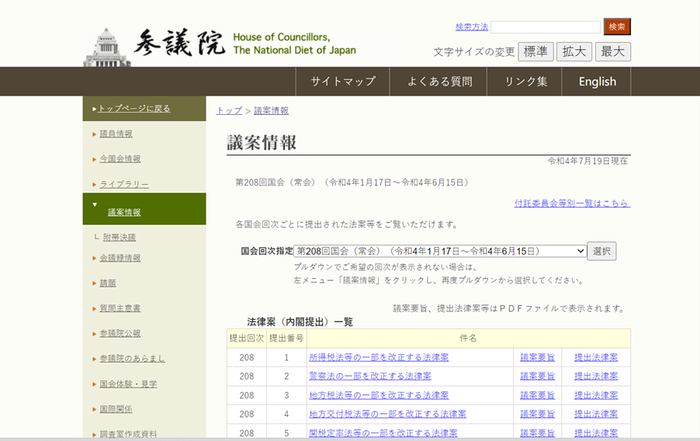Click the 令和4年7月19日現在 date text
The width and height of the screenshot is (700, 441).
(x=588, y=161)
